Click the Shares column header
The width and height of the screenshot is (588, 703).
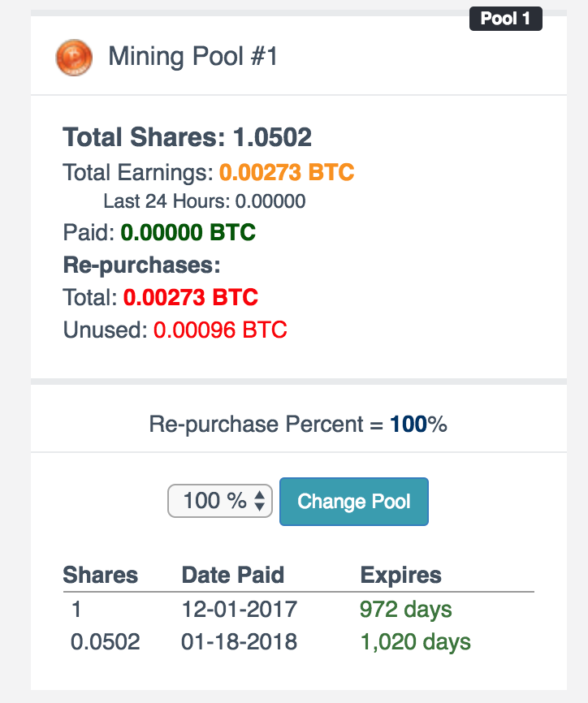(x=101, y=575)
